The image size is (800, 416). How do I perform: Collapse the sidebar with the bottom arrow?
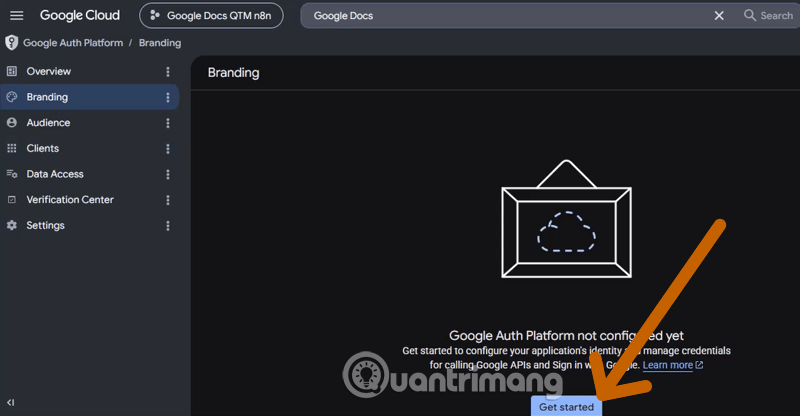point(10,402)
